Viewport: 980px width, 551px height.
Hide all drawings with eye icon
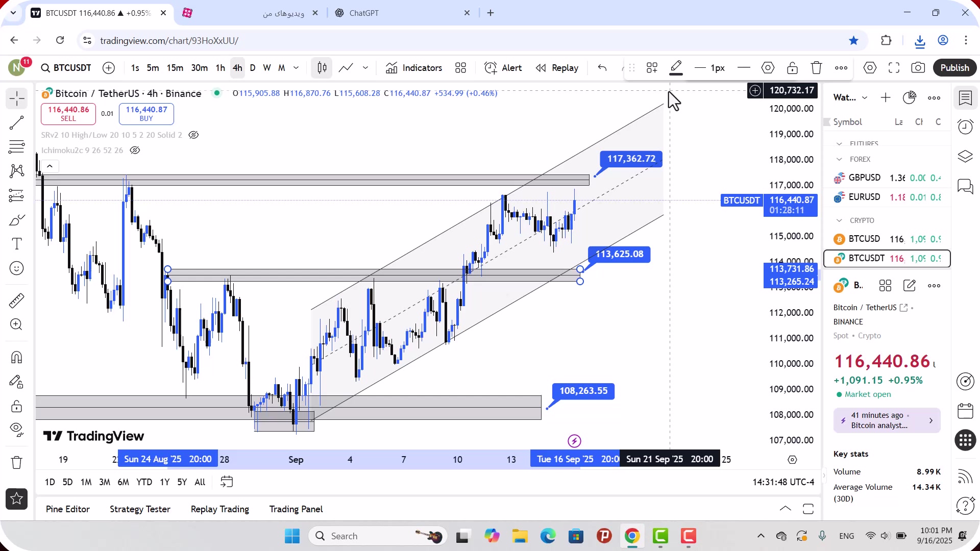coord(16,430)
